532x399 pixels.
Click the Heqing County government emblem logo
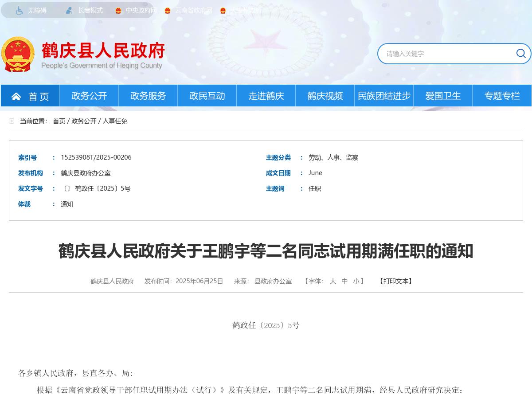[18, 54]
